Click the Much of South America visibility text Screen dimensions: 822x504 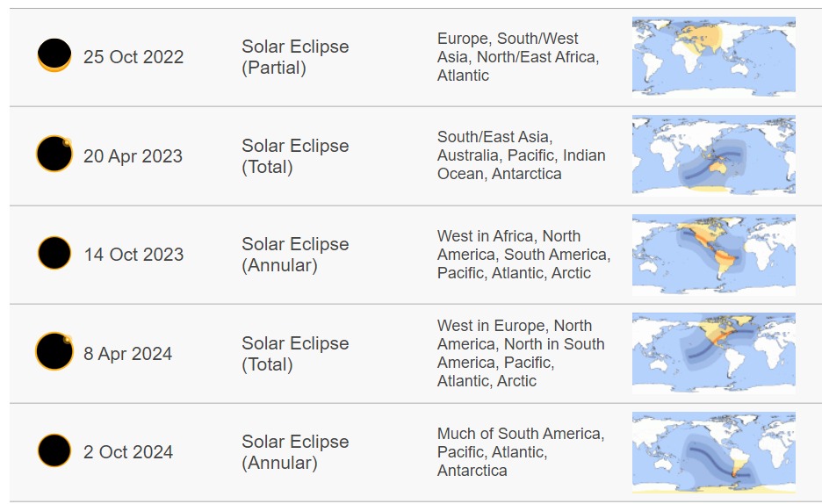tap(521, 452)
